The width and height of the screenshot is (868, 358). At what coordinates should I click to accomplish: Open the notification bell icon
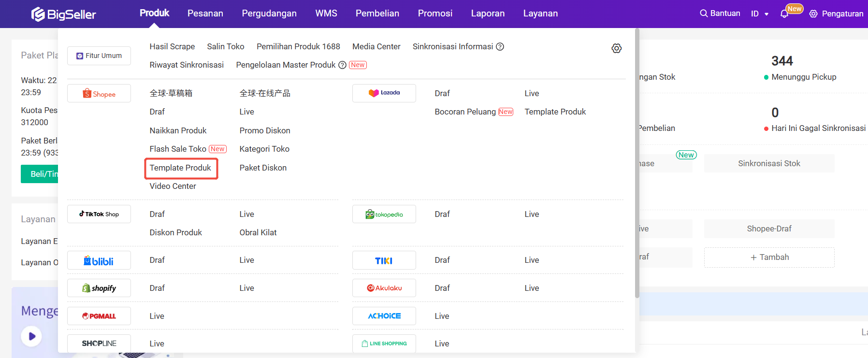tap(784, 14)
